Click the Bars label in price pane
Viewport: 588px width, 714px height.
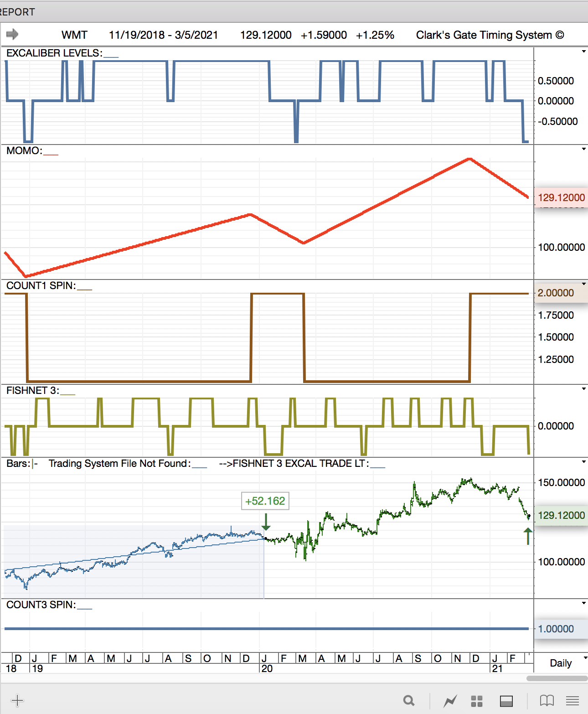pyautogui.click(x=19, y=463)
